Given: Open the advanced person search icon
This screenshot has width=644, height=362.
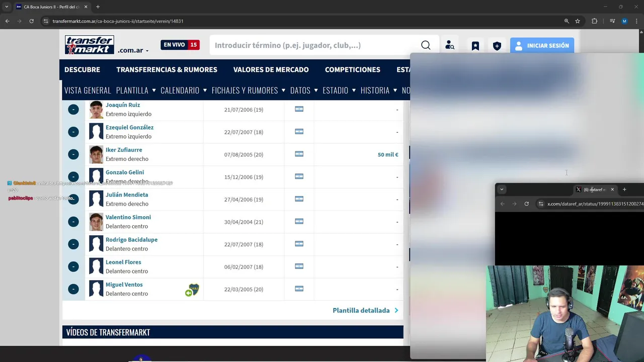Looking at the screenshot, I should 450,46.
